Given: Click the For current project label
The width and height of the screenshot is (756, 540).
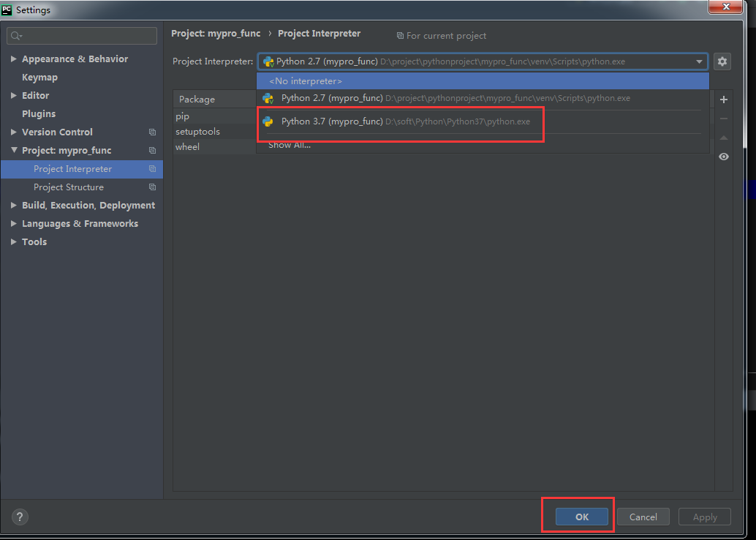Looking at the screenshot, I should point(441,36).
